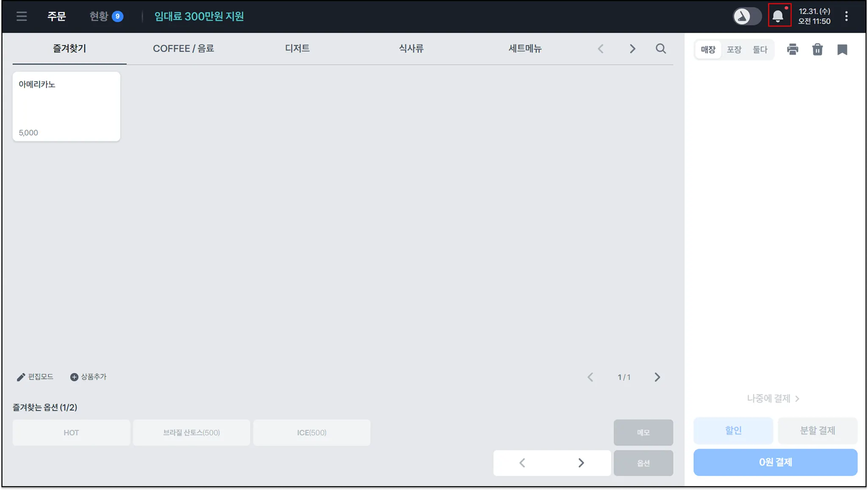Add 아메리카노 product card to order
868x490 pixels.
coord(67,106)
